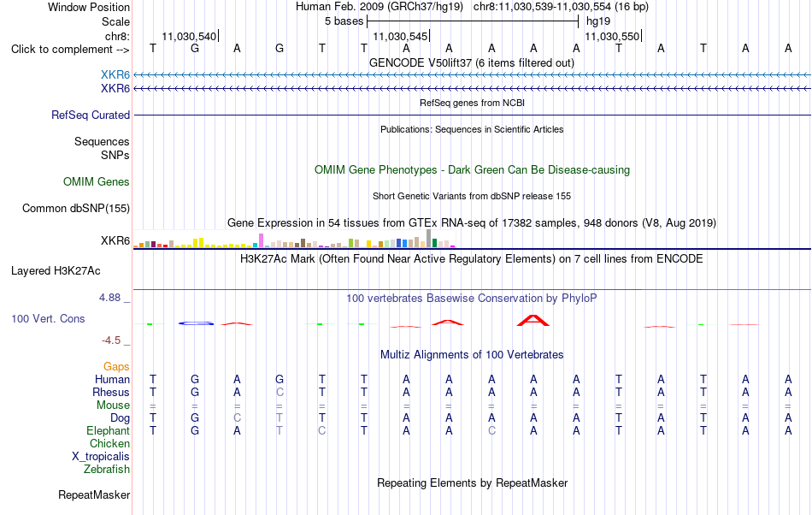Click the 11,030,545 position marker
812x515 pixels.
(402, 36)
